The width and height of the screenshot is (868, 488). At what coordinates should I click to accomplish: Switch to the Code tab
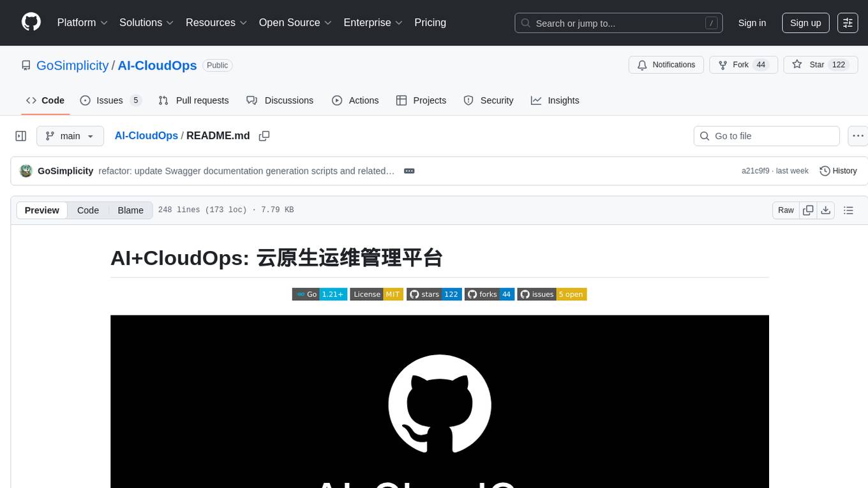(x=45, y=100)
